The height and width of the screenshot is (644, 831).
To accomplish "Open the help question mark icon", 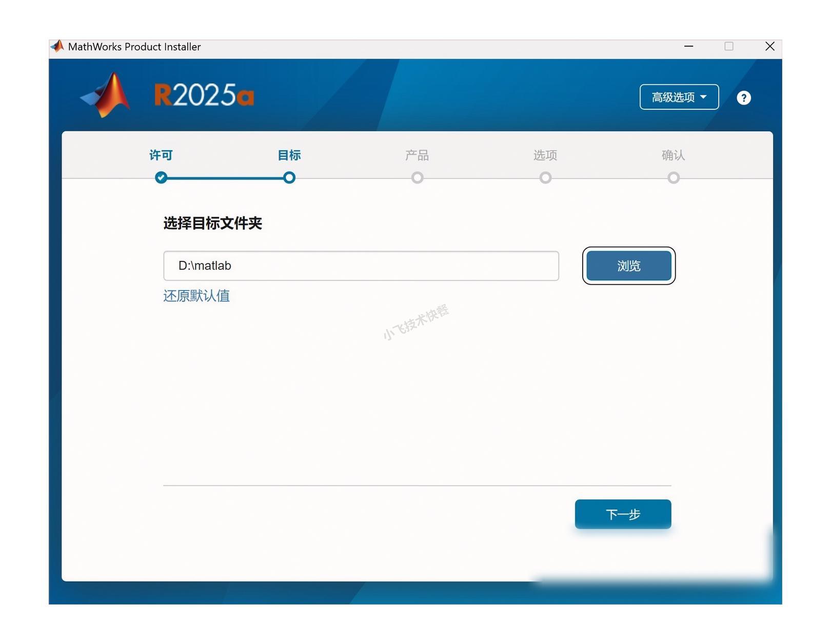I will (x=743, y=98).
